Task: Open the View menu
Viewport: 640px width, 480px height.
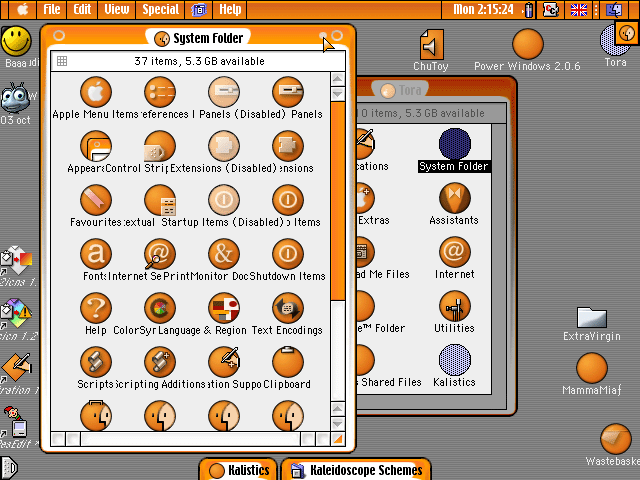Action: (116, 9)
